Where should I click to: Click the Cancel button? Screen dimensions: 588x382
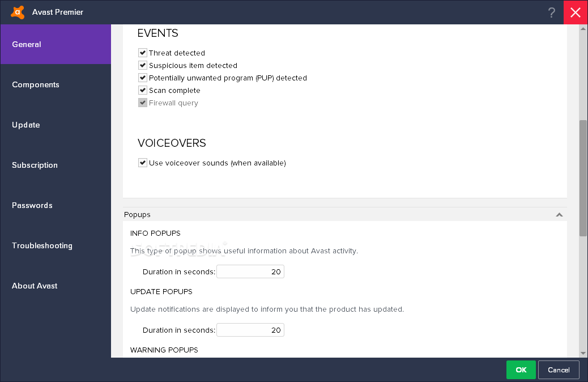[559, 370]
